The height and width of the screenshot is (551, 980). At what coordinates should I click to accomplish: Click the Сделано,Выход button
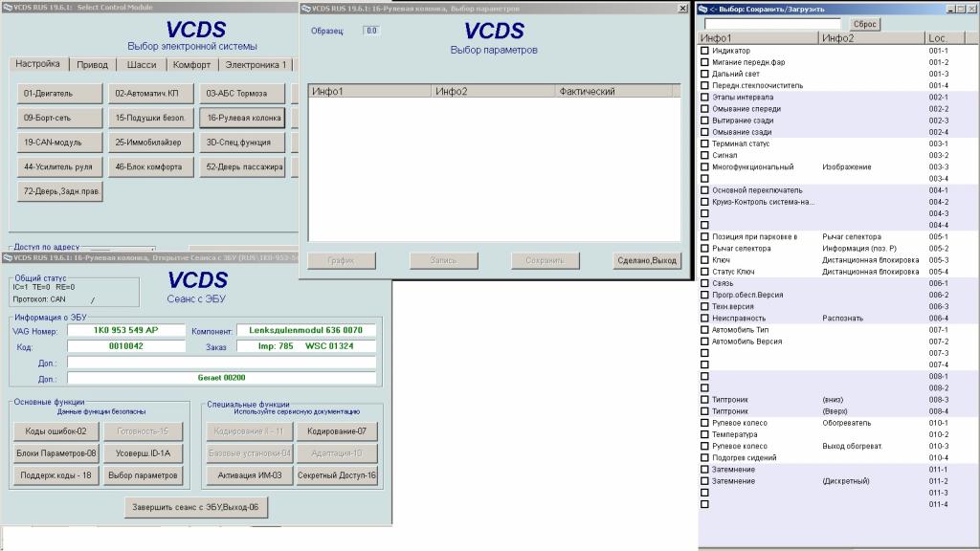tap(647, 260)
